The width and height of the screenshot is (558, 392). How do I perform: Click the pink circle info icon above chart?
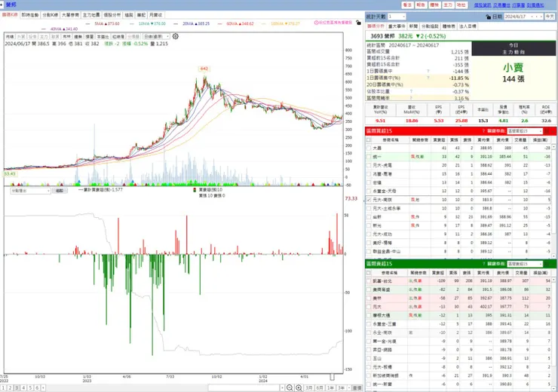(x=316, y=23)
